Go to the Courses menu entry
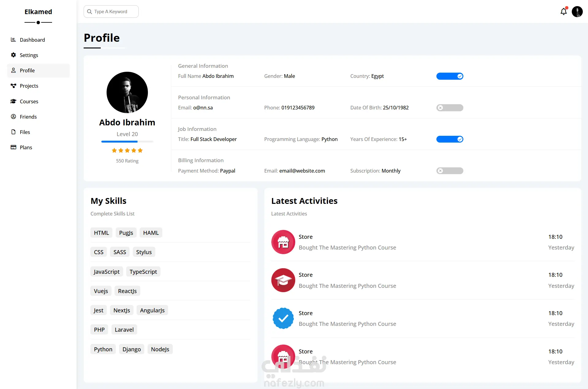Screen dimensions: 588x389 pos(29,101)
